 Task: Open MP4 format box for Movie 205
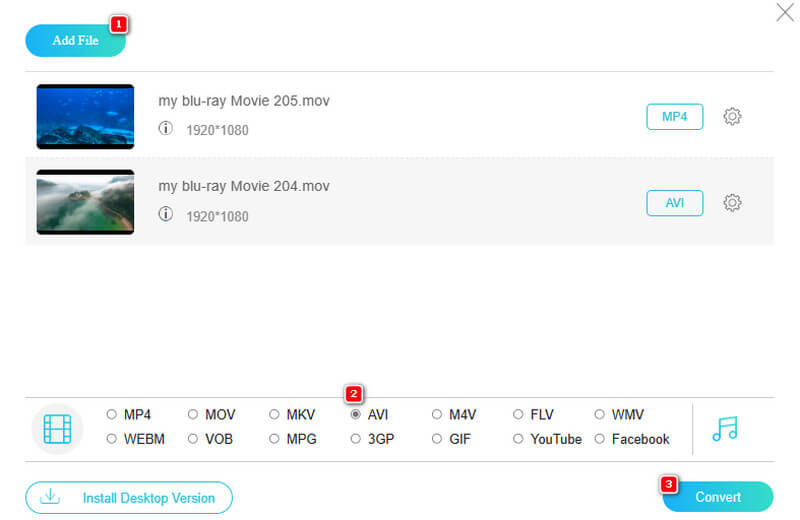674,117
